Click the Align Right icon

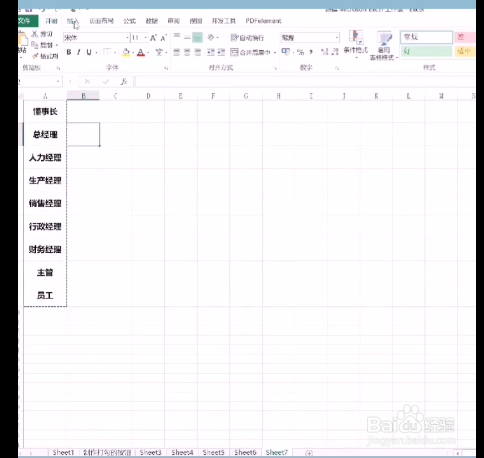tap(198, 52)
